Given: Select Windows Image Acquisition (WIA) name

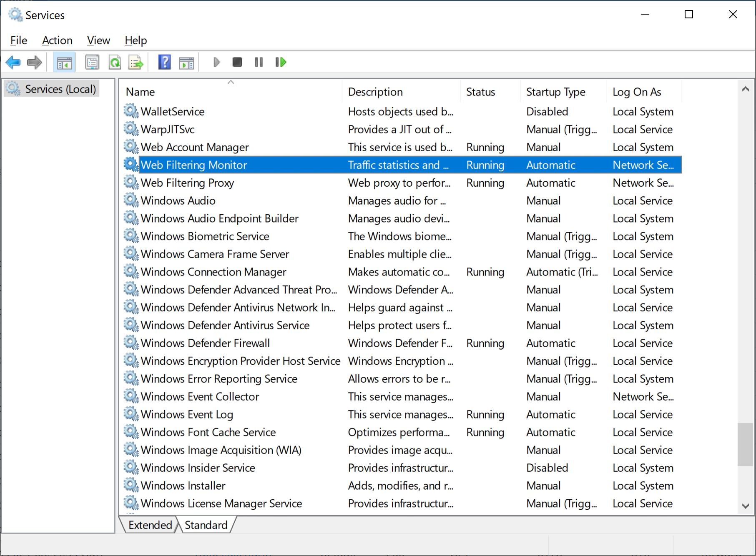Looking at the screenshot, I should click(221, 450).
